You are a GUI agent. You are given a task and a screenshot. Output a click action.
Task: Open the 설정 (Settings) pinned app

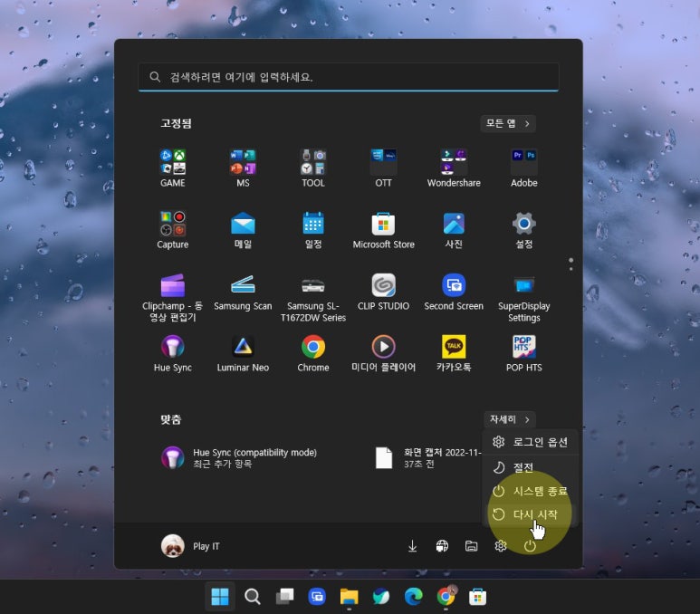pyautogui.click(x=524, y=230)
